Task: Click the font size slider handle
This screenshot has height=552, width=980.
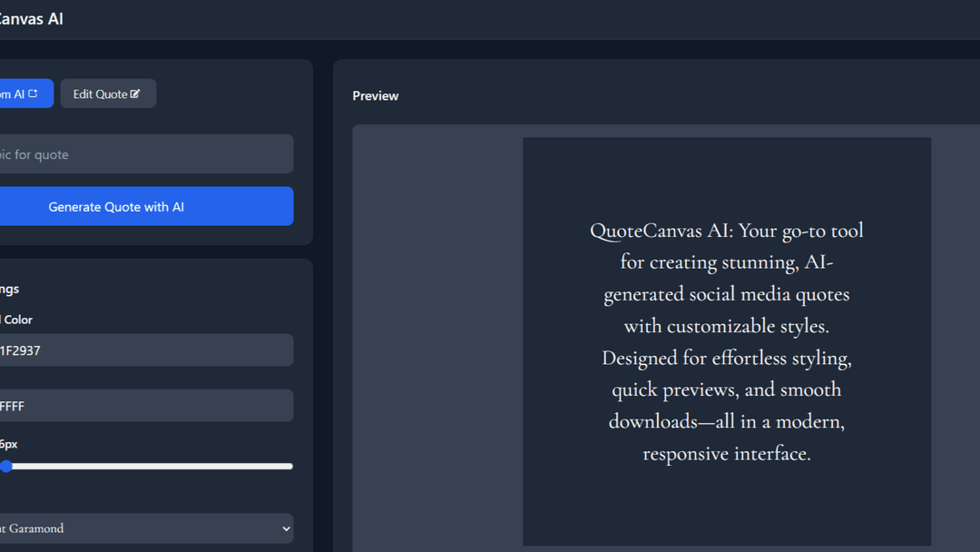Action: (x=6, y=467)
